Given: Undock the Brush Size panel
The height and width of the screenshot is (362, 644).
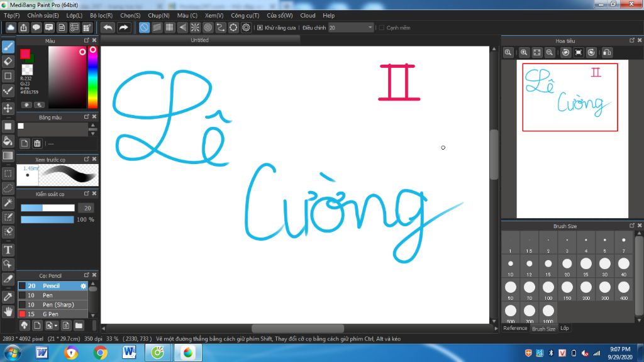Looking at the screenshot, I should 632,226.
